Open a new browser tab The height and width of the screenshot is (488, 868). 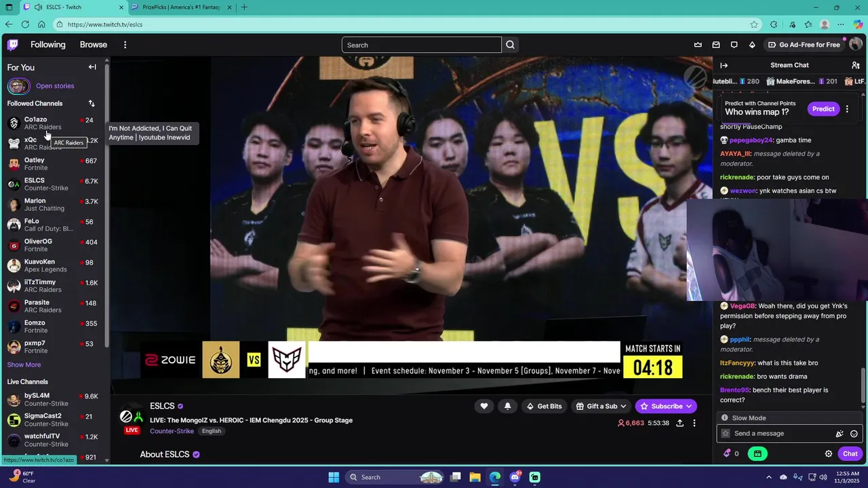click(x=244, y=7)
